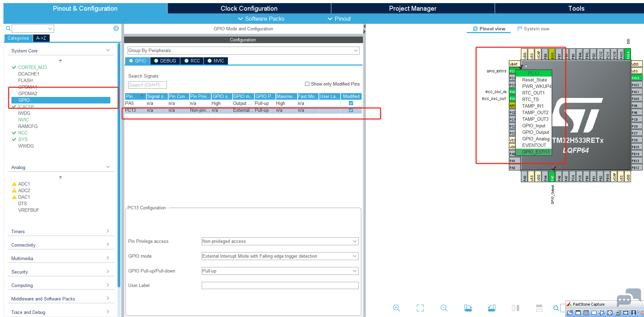Image resolution: width=644 pixels, height=317 pixels.
Task: Select the A->Z sorting tab
Action: click(x=41, y=38)
